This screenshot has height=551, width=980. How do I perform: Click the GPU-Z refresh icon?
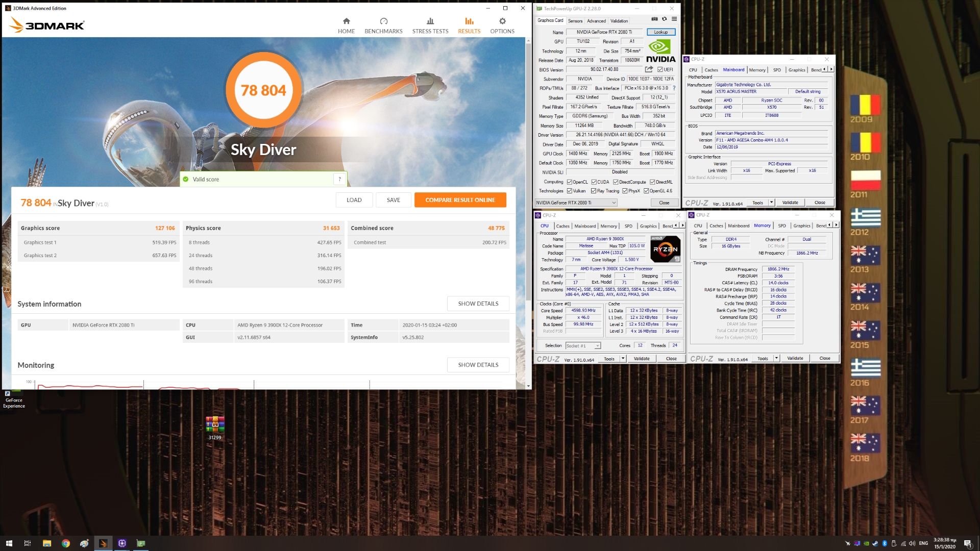(664, 19)
